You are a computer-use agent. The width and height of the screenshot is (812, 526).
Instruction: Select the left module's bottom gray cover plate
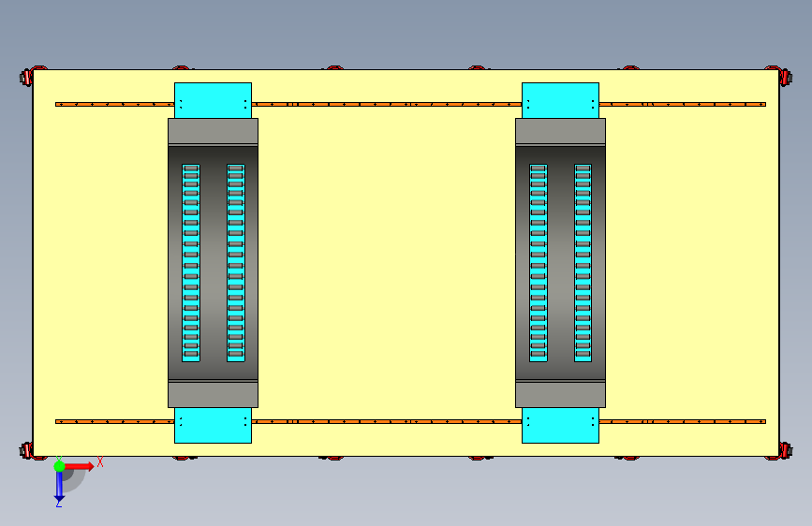click(213, 395)
